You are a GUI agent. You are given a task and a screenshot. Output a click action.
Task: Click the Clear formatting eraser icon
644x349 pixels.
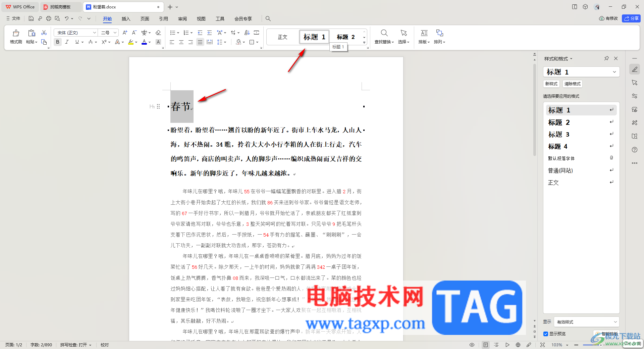(158, 33)
